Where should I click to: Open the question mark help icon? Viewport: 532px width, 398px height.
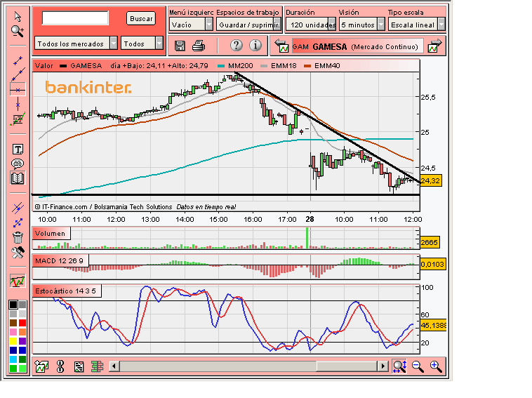click(x=237, y=45)
